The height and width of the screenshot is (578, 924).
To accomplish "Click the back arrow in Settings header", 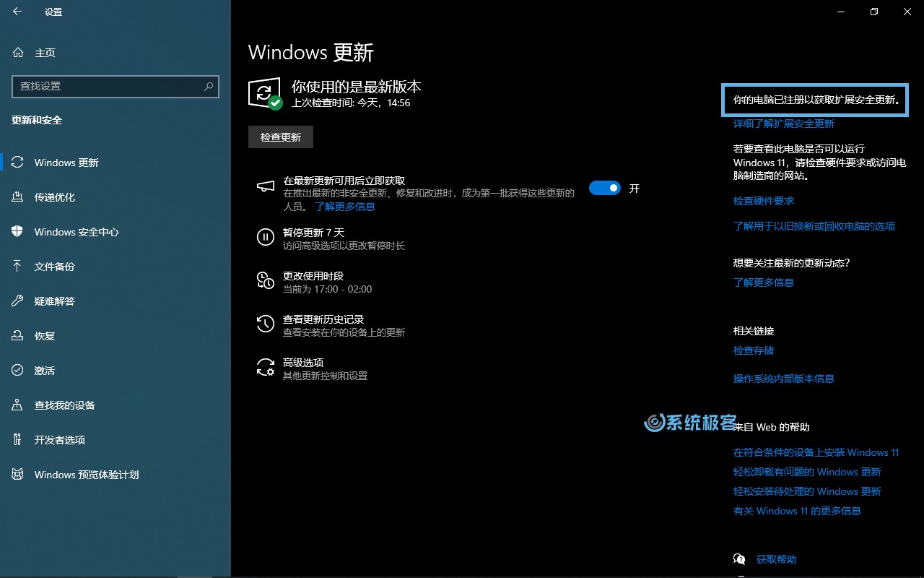I will [17, 12].
